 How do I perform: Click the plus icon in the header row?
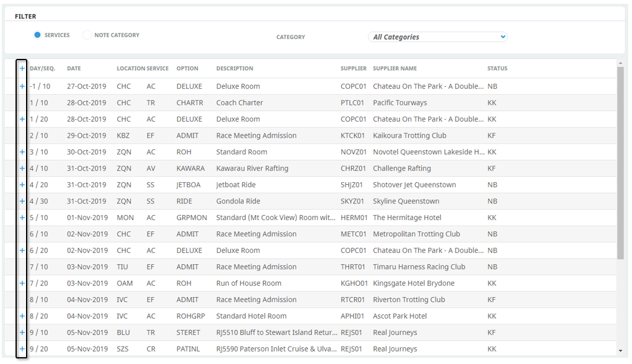[22, 69]
